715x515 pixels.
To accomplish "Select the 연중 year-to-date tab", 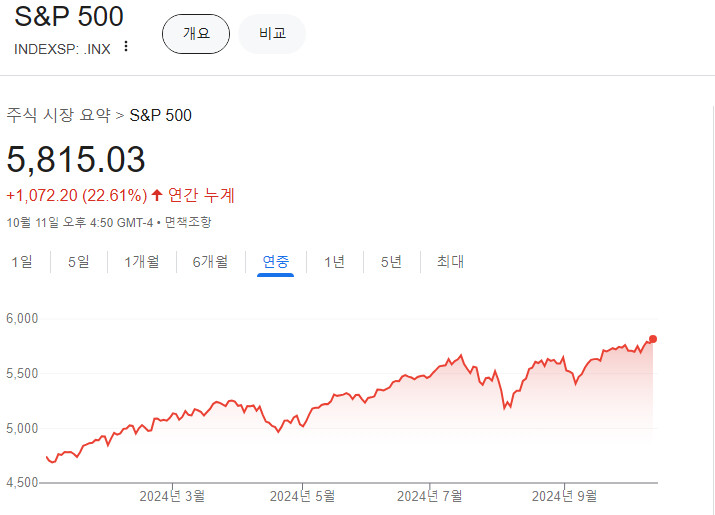I will [276, 262].
